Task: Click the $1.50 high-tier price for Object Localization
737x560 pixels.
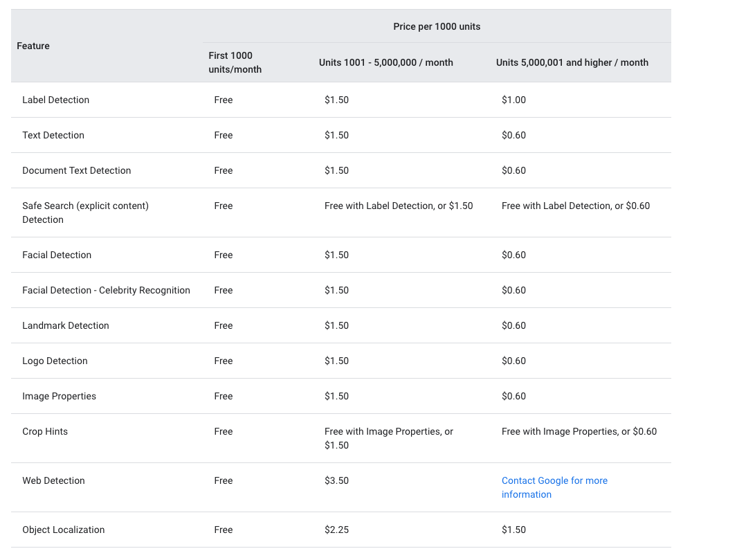Action: pyautogui.click(x=513, y=530)
